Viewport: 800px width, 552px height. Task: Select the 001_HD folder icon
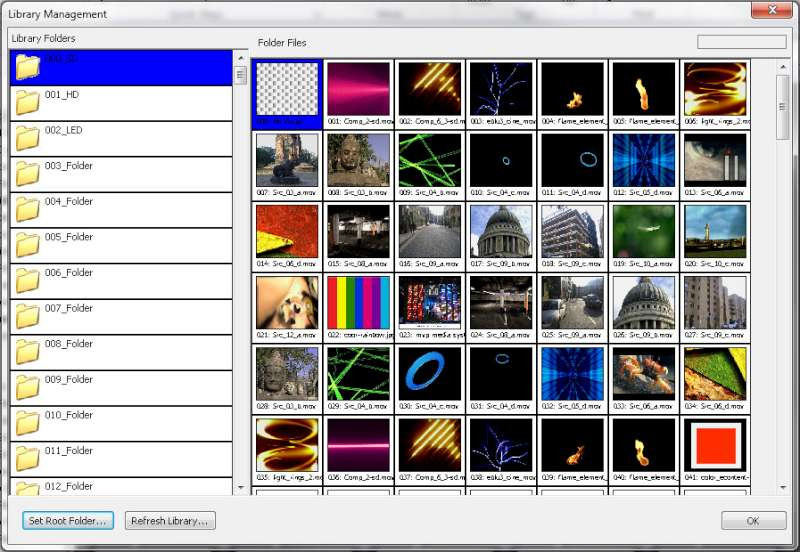tap(28, 103)
